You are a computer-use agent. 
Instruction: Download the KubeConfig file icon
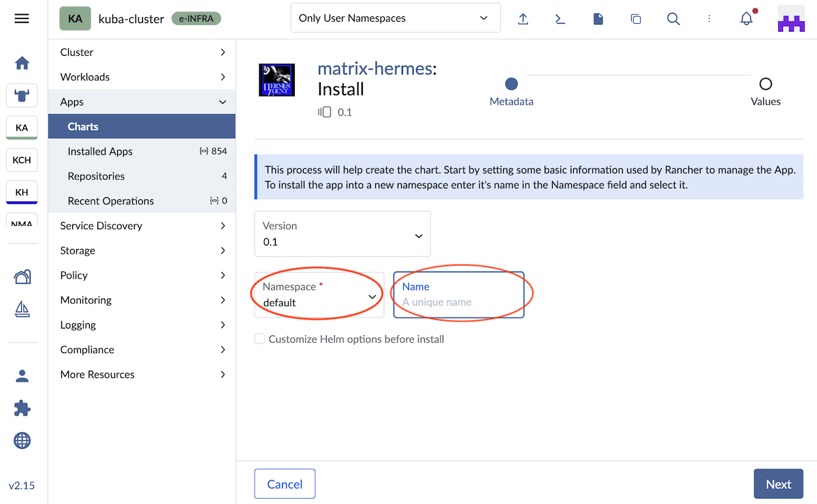(598, 19)
